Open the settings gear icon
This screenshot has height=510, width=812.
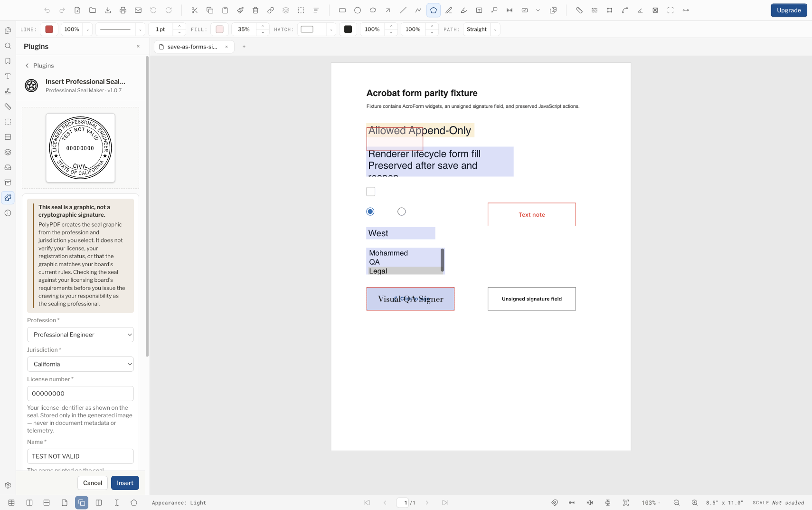[x=8, y=485]
